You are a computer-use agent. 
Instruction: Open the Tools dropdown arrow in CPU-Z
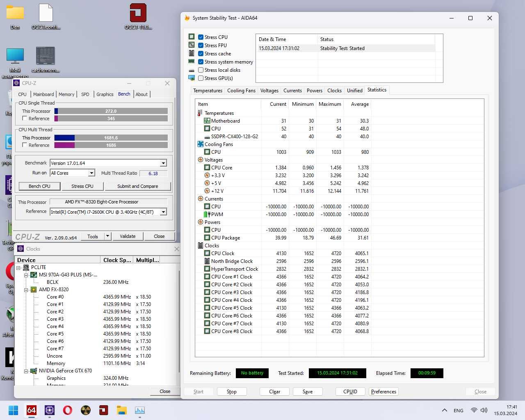click(x=107, y=236)
